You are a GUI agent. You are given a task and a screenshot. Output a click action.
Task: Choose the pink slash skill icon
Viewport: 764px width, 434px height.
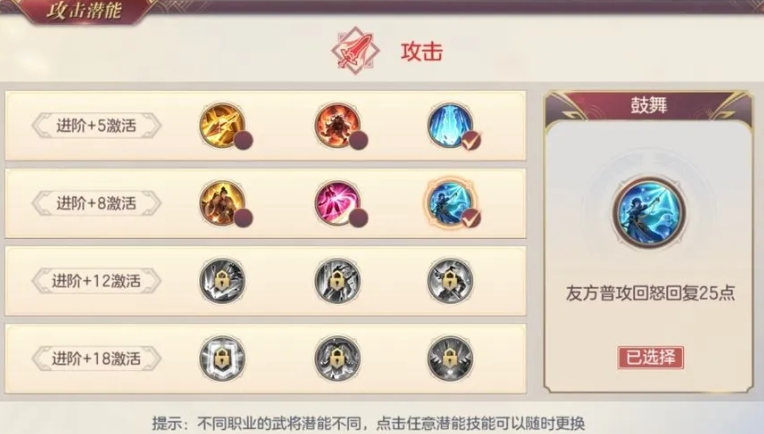coord(337,203)
